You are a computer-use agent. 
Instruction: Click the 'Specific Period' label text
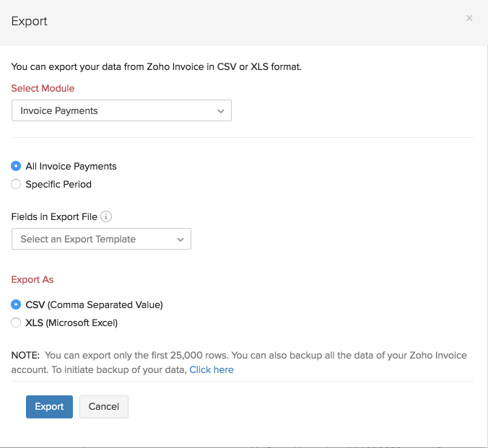(x=58, y=184)
